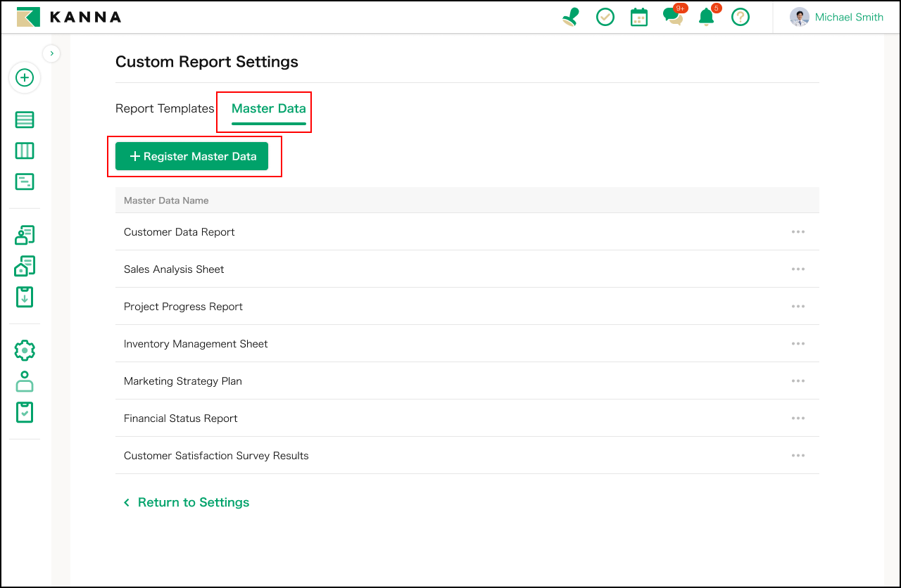901x588 pixels.
Task: Open more options for Financial Status Report
Action: point(798,418)
